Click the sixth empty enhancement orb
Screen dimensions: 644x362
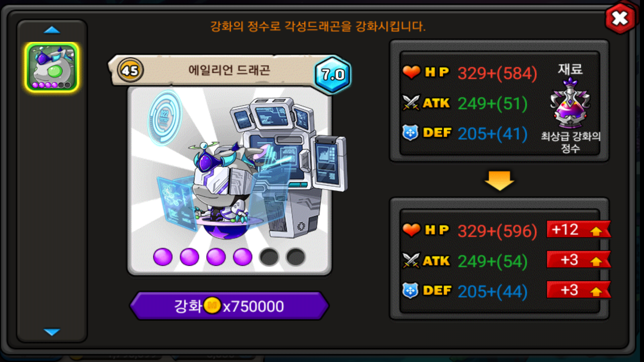tap(296, 257)
